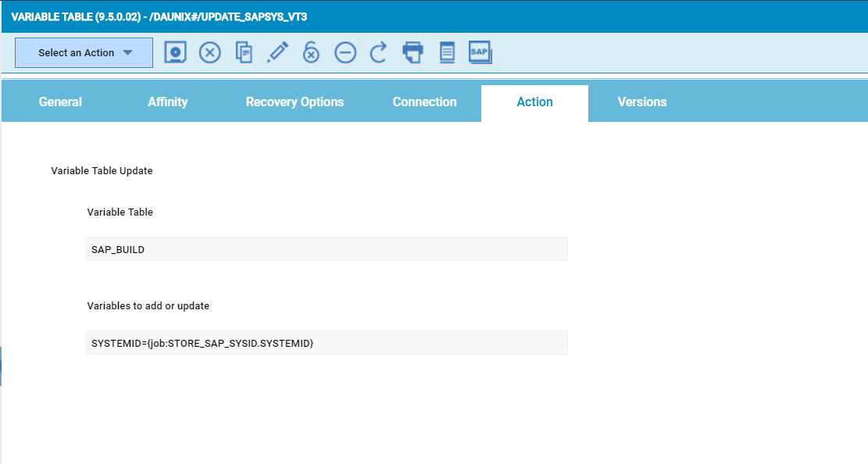868x464 pixels.
Task: Open the Affinity tab
Action: [x=167, y=102]
